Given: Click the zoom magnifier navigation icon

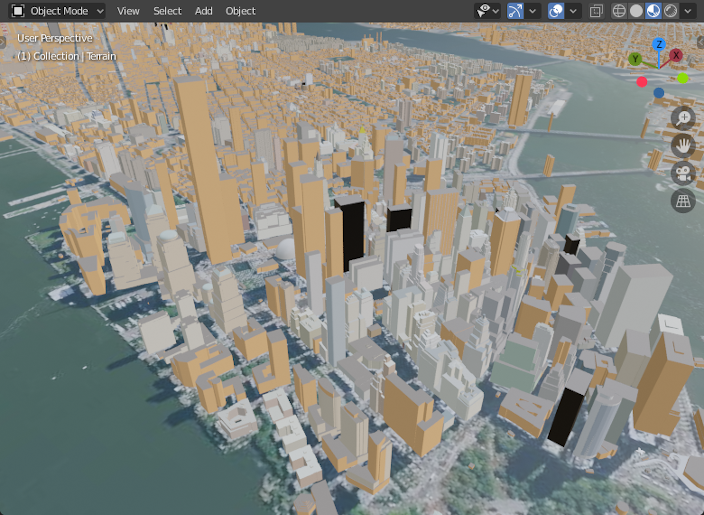Looking at the screenshot, I should point(683,118).
